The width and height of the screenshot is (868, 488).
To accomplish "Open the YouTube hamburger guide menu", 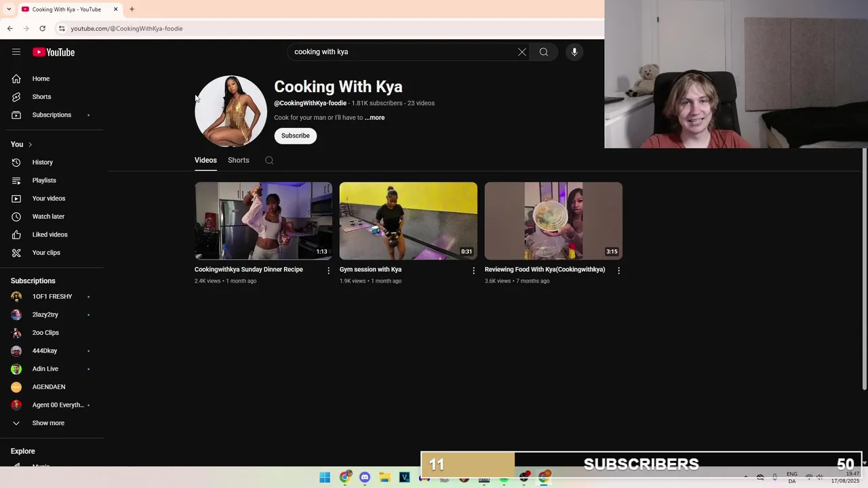I will [16, 52].
